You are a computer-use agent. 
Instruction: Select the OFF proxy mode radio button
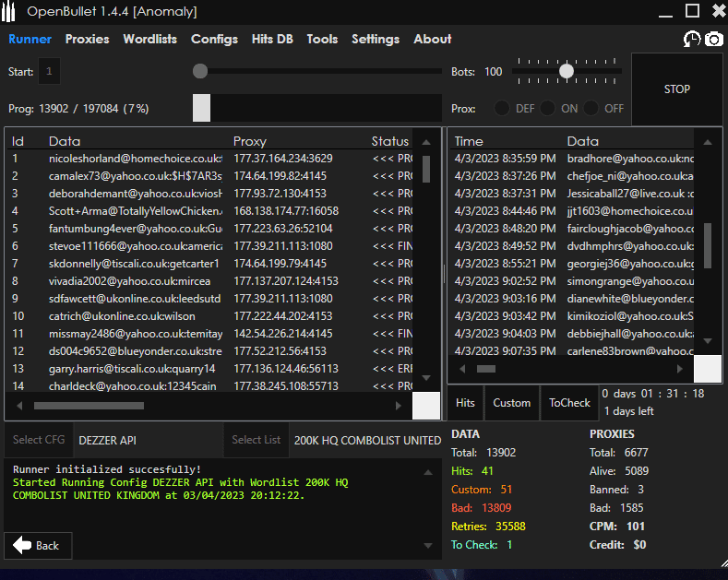(591, 108)
